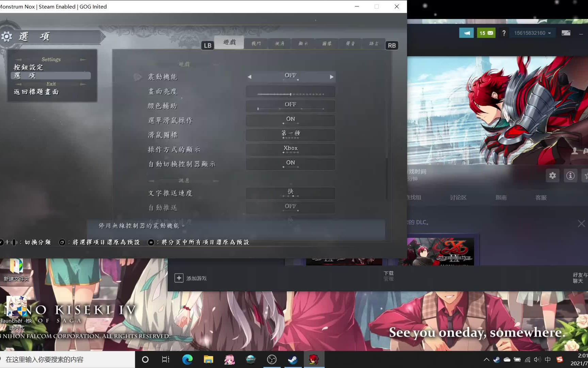Select 戰鬥 options tab
The image size is (588, 368).
click(x=256, y=44)
